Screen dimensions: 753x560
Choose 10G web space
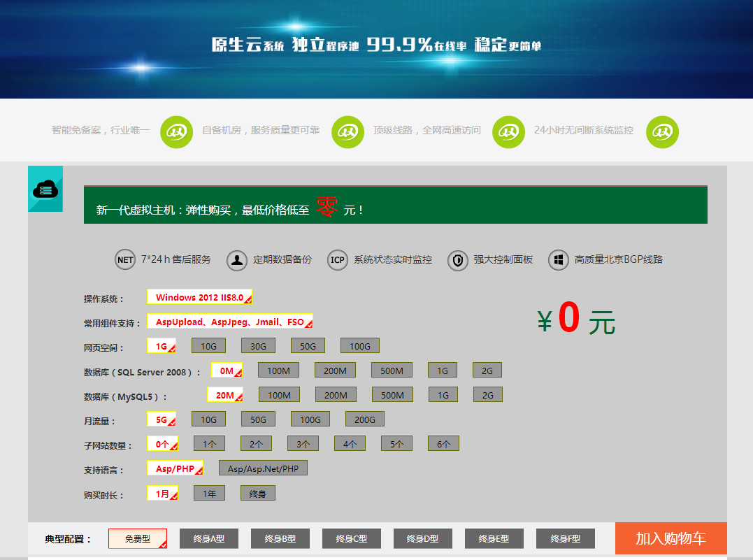pos(208,346)
